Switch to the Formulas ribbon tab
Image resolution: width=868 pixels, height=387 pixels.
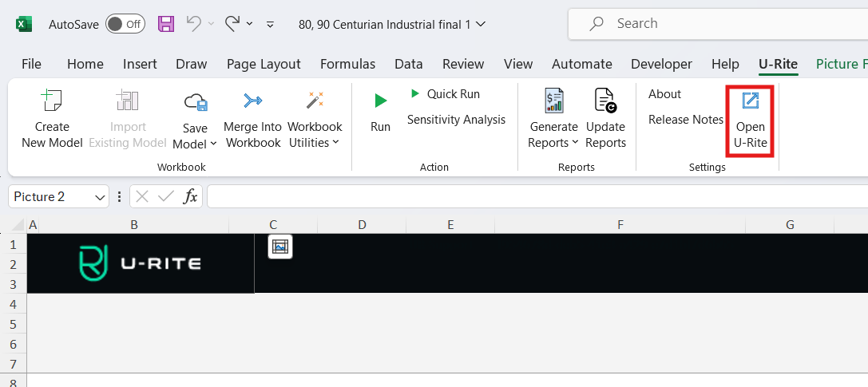tap(347, 64)
